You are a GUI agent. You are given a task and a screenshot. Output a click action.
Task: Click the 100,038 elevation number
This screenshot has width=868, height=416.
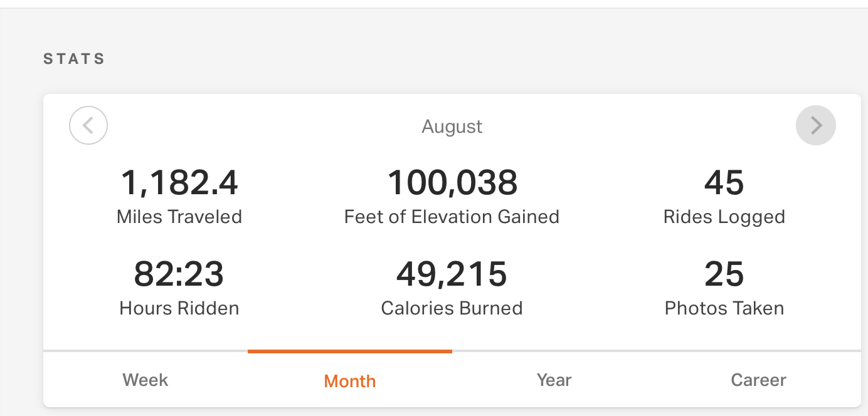click(452, 183)
